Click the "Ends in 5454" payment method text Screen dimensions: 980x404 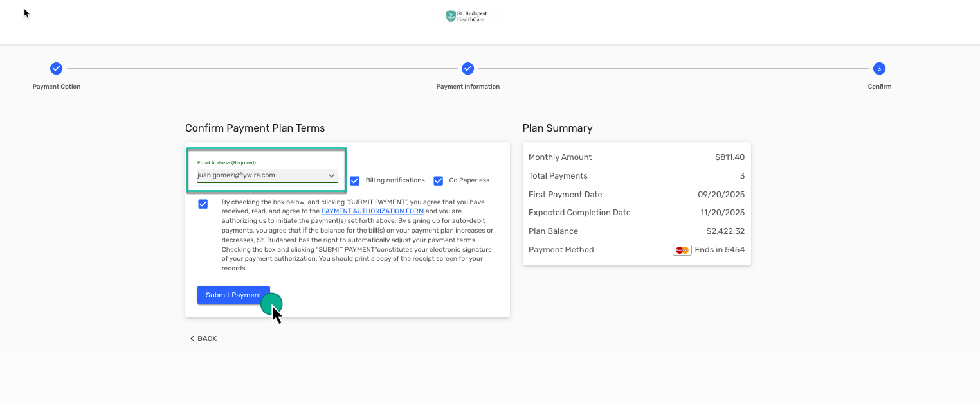click(x=719, y=250)
